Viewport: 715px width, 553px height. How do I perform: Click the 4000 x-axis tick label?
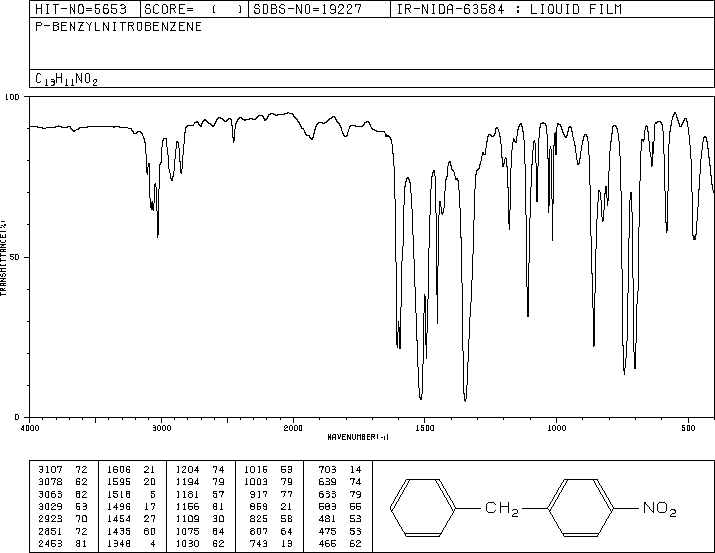tap(30, 428)
